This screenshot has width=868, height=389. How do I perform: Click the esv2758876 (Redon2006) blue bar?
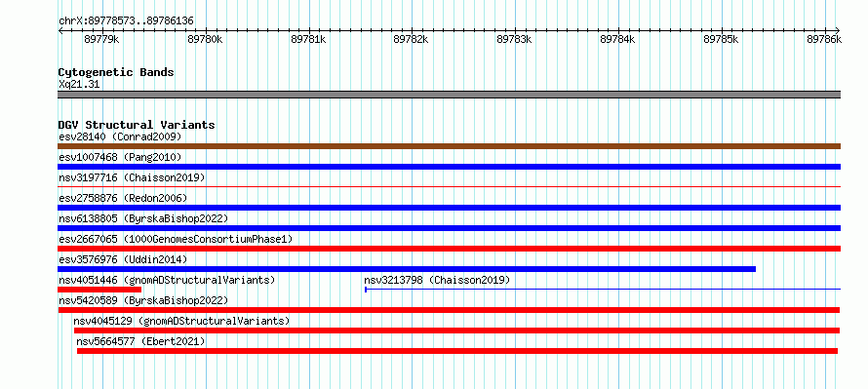pyautogui.click(x=449, y=208)
